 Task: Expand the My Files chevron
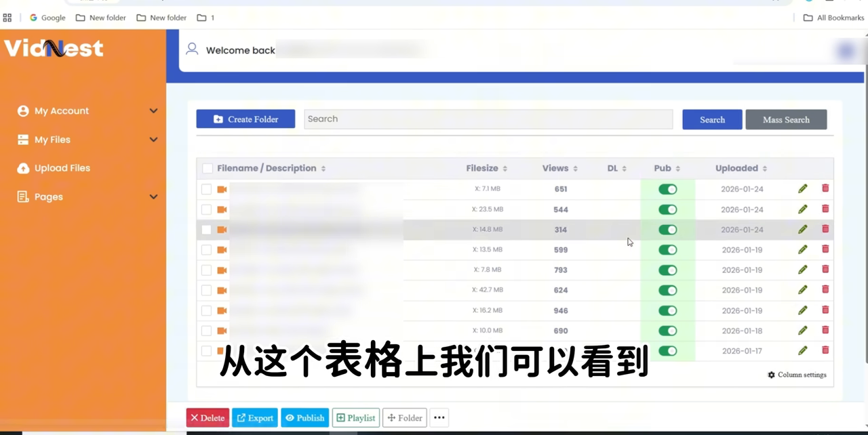point(153,140)
